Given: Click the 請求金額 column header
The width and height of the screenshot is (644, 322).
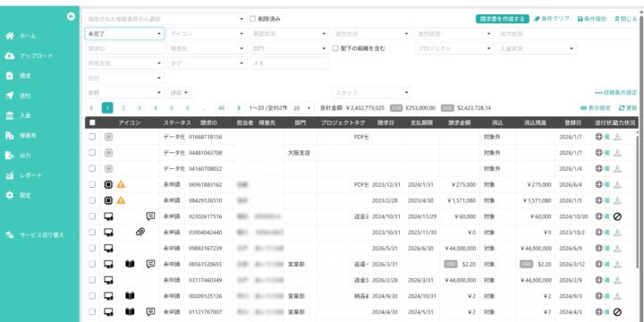Looking at the screenshot, I should [x=460, y=123].
